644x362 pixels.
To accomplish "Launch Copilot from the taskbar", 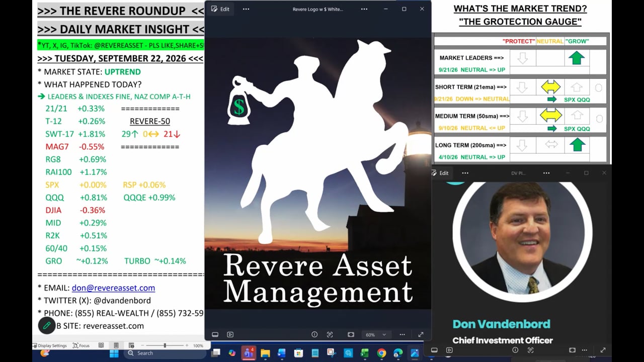I will pos(232,353).
